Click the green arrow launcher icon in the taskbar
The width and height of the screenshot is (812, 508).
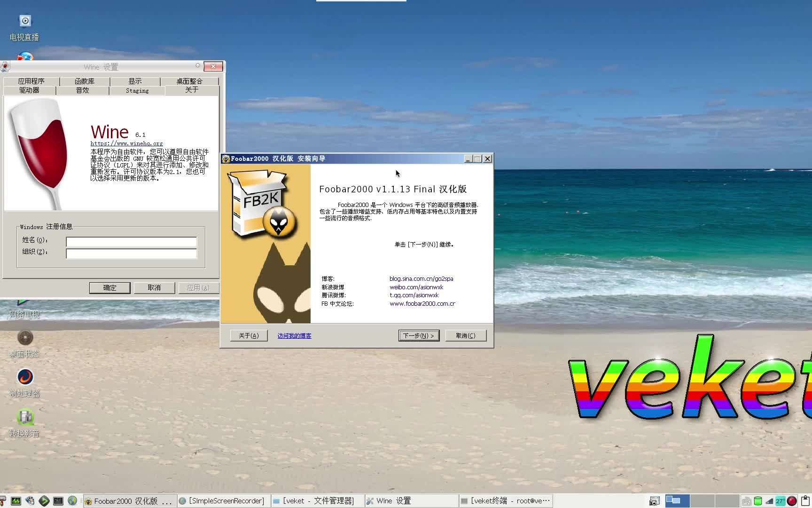coord(44,501)
